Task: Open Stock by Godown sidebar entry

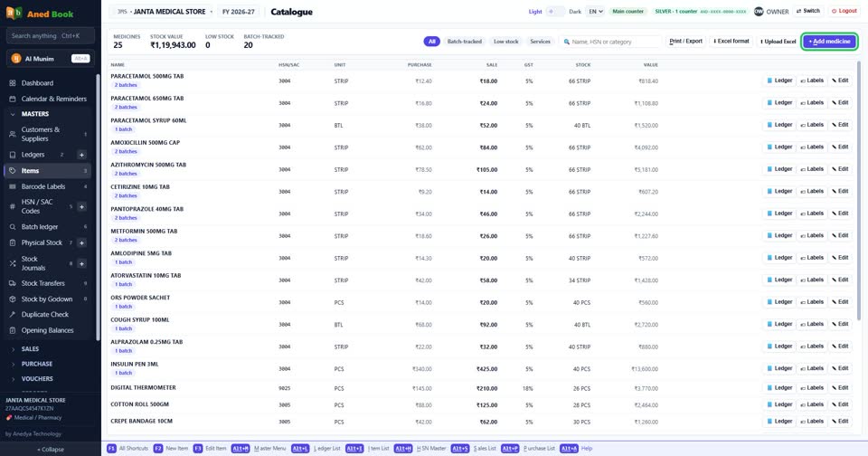Action: [x=49, y=299]
